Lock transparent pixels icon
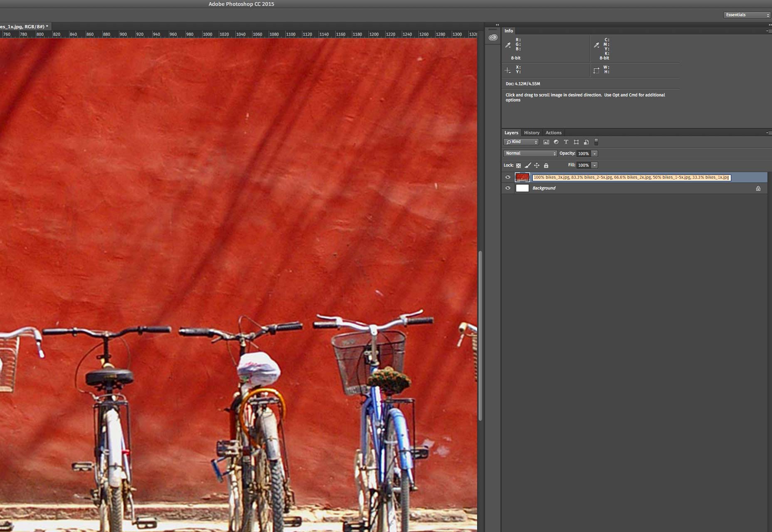This screenshot has width=772, height=532. coord(518,165)
